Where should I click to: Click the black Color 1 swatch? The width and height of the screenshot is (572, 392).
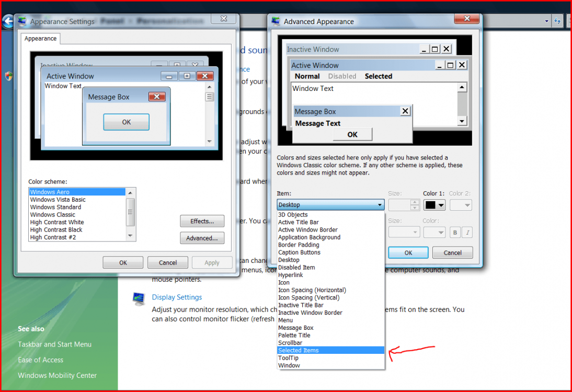430,205
